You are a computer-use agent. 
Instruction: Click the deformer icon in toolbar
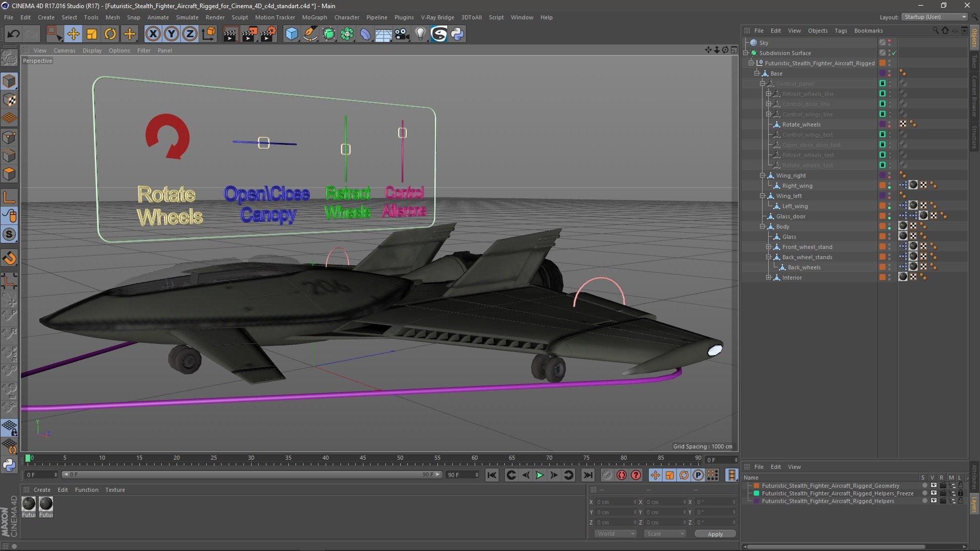coord(365,34)
